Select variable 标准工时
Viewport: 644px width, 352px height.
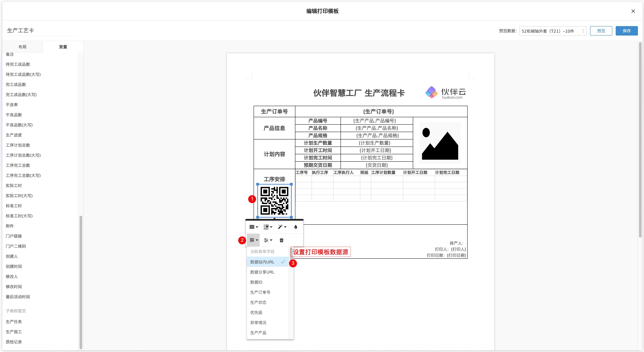coord(14,206)
